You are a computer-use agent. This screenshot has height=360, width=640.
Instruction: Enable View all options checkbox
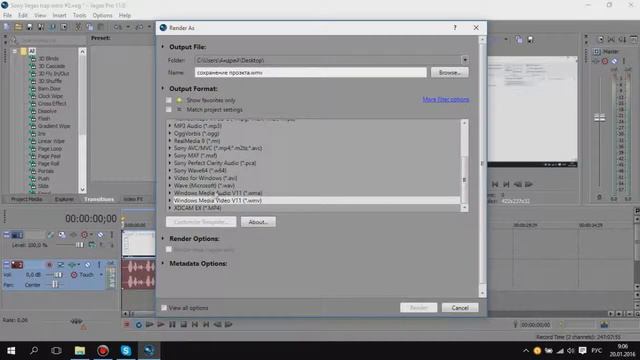pos(164,308)
